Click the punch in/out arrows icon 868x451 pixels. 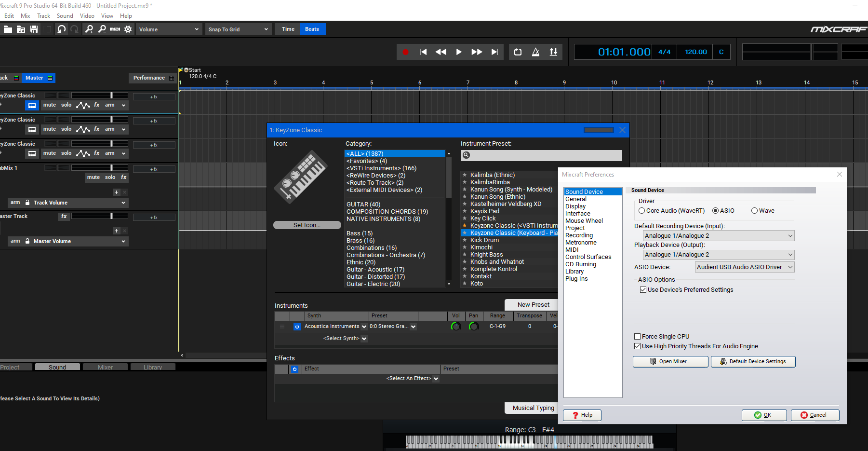[553, 52]
